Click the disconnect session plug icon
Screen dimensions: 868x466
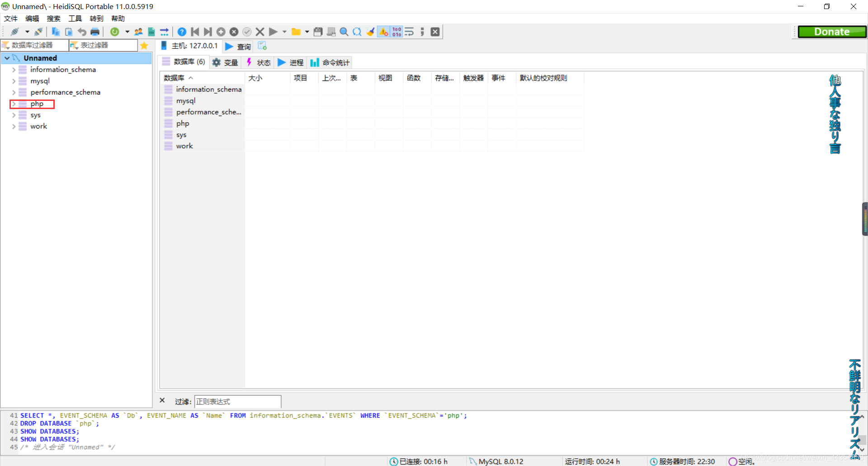[38, 32]
